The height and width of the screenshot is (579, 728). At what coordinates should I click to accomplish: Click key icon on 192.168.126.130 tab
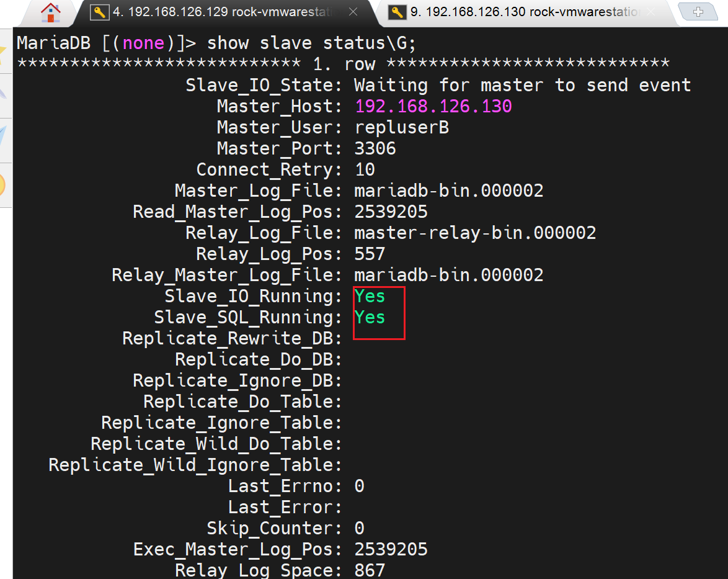coord(397,12)
